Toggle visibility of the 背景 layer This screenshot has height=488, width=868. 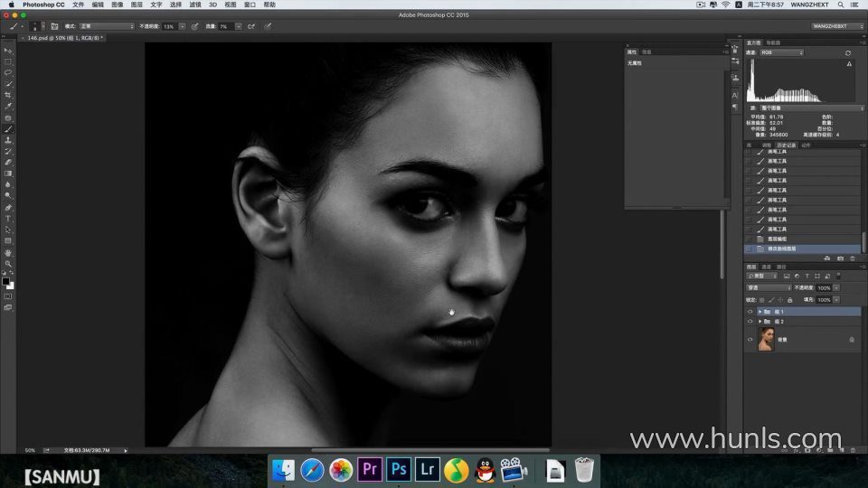coord(750,340)
